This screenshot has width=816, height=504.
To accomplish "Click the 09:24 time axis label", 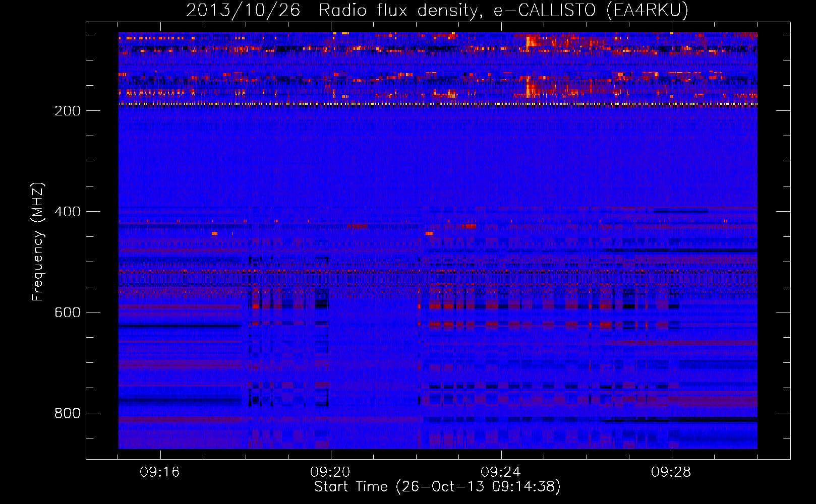I will [x=501, y=472].
